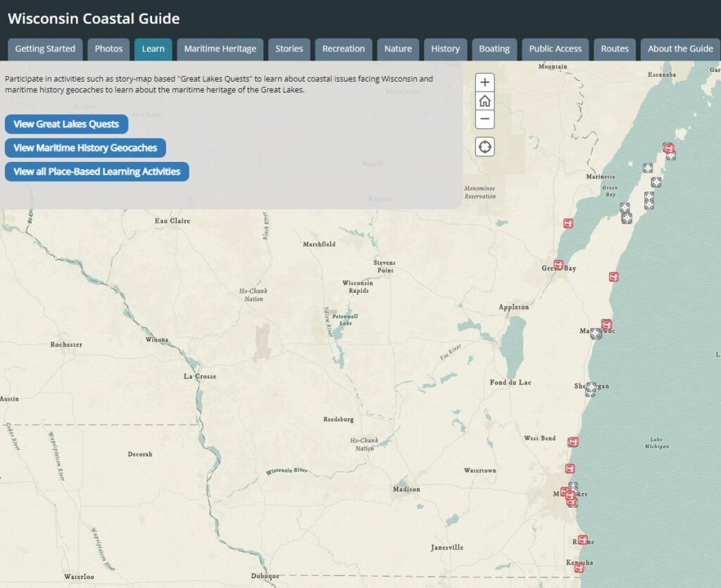Zoom in using the map plus button
Screen dimensions: 721x588
point(484,82)
